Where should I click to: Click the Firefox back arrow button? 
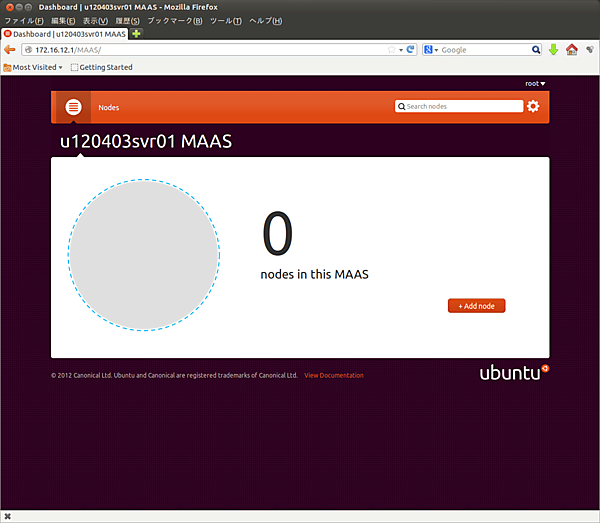click(x=10, y=50)
